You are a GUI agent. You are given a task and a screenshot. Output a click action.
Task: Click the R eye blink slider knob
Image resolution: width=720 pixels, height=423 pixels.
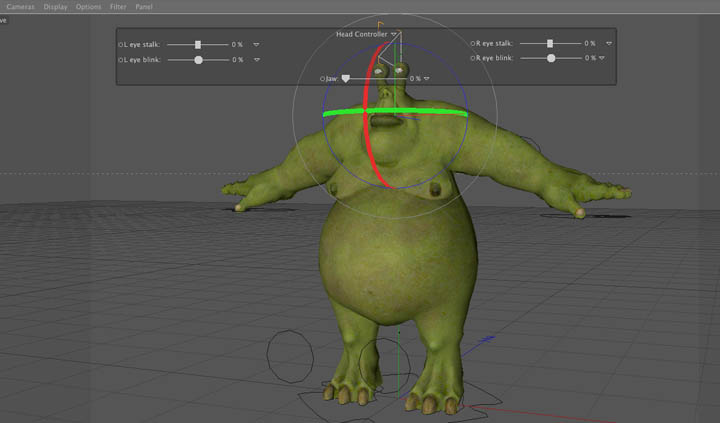[x=551, y=58]
